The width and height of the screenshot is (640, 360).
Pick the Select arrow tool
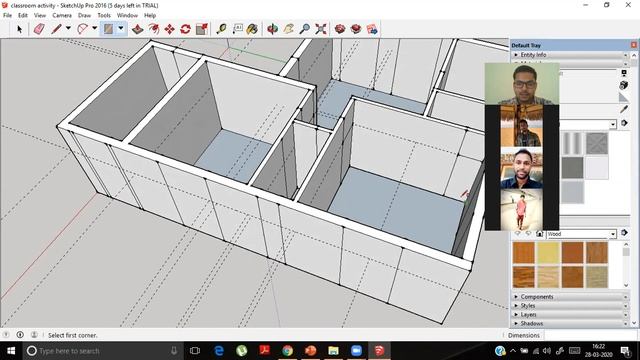19,29
